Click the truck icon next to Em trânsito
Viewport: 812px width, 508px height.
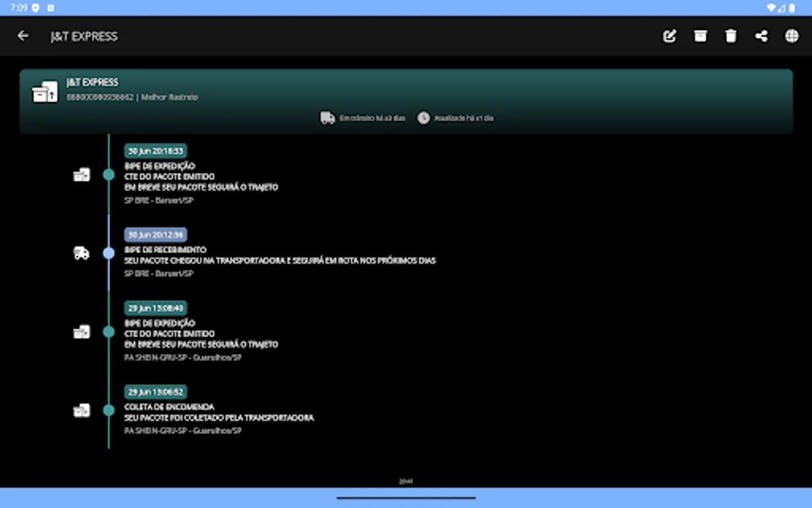point(328,117)
